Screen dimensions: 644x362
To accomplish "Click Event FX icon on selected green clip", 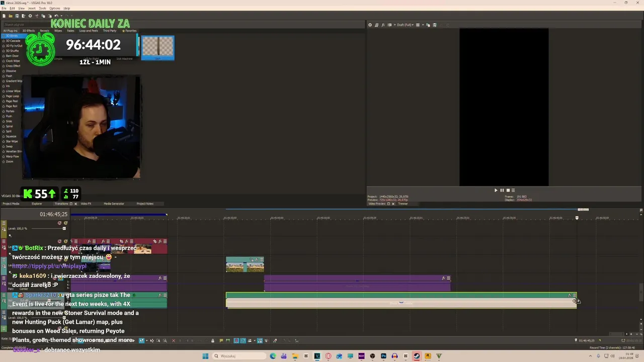I will pos(570,295).
